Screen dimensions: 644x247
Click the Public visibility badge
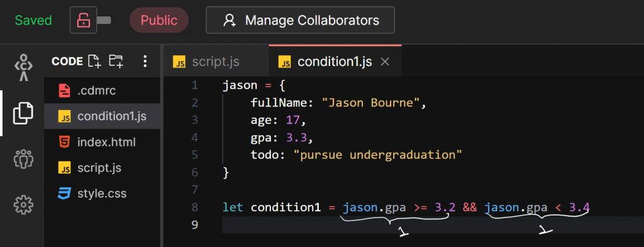click(159, 19)
